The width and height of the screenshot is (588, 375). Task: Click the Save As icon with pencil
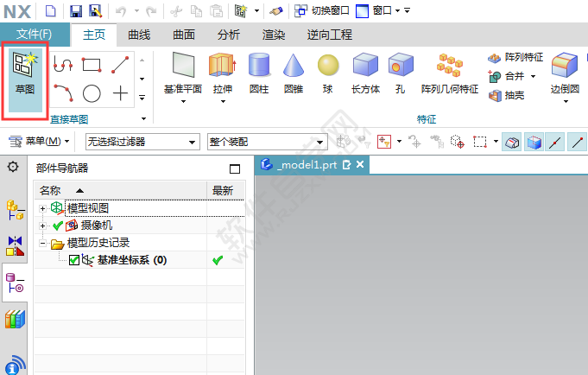[96, 11]
